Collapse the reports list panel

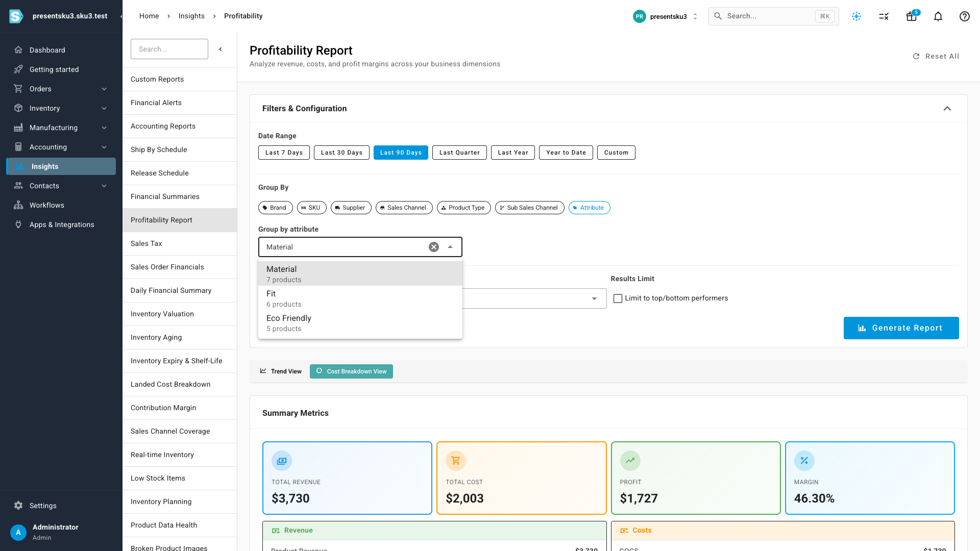(x=220, y=49)
